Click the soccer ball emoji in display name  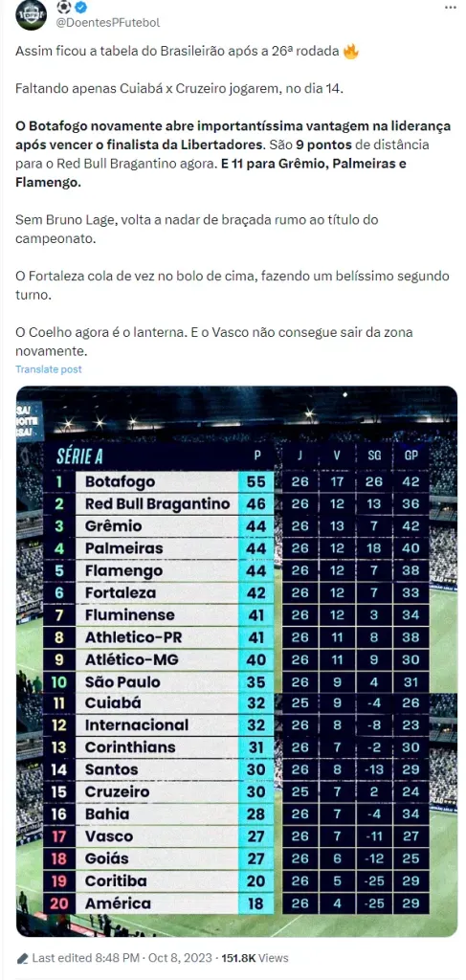pos(64,7)
